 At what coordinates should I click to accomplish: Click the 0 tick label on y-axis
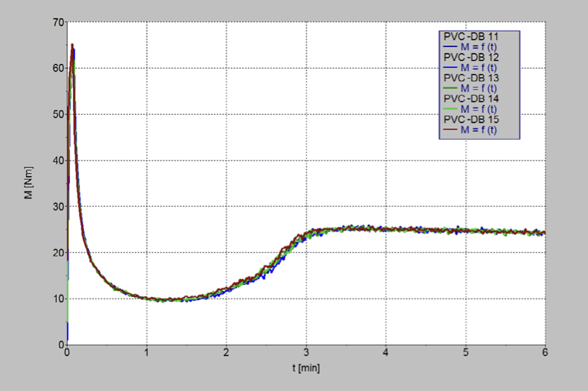click(60, 345)
